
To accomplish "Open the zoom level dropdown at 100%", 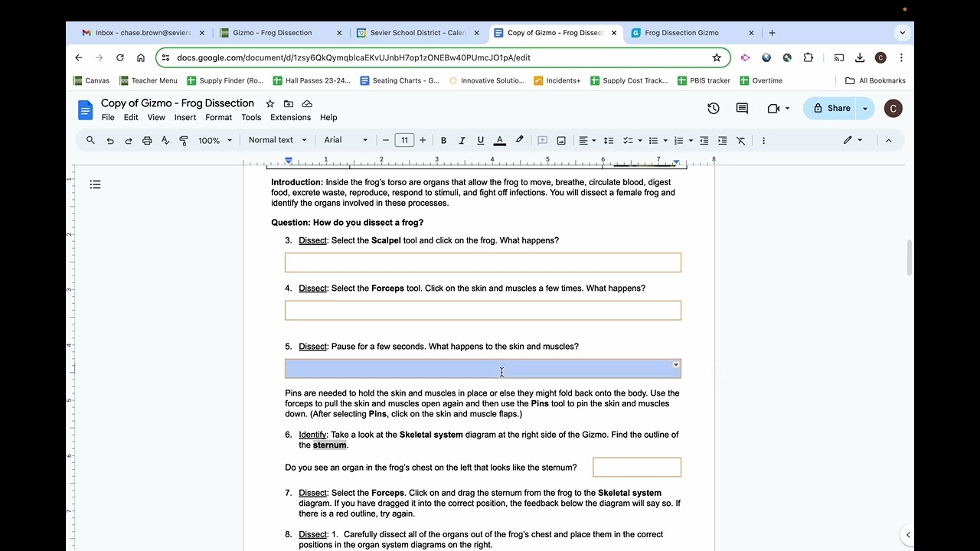I will pyautogui.click(x=215, y=140).
